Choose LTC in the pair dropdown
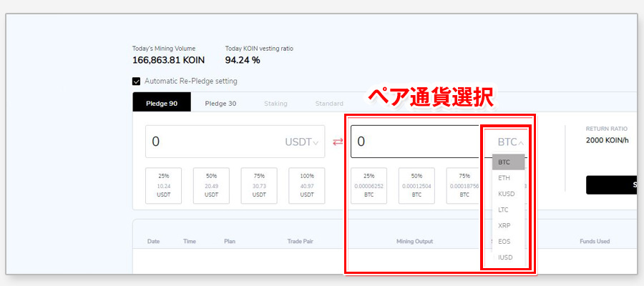 click(x=504, y=209)
